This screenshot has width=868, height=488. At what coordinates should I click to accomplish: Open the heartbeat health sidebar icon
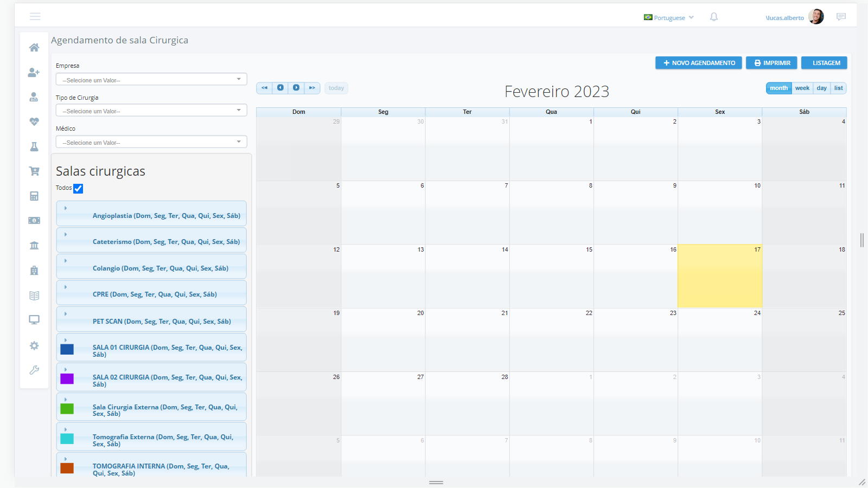(x=34, y=122)
